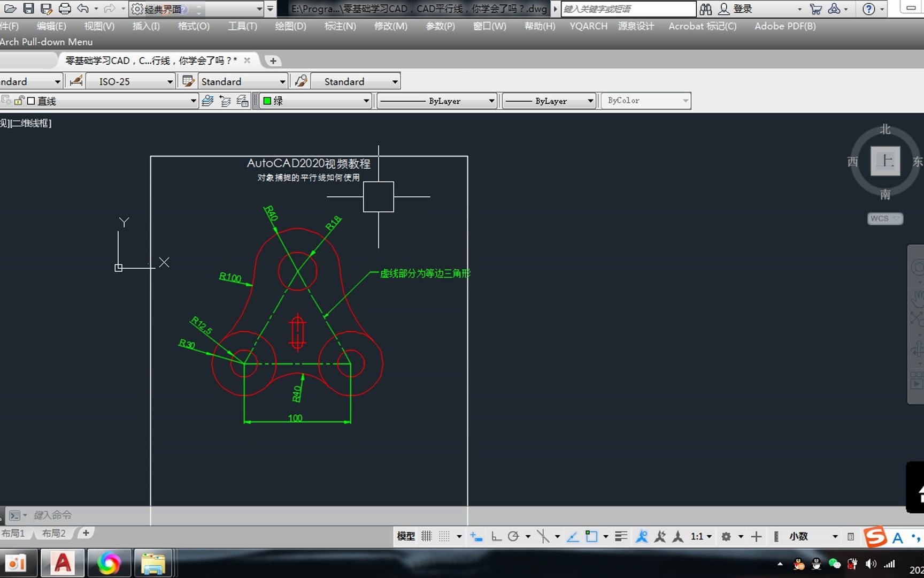Open the 编辑(E) menu

[51, 26]
